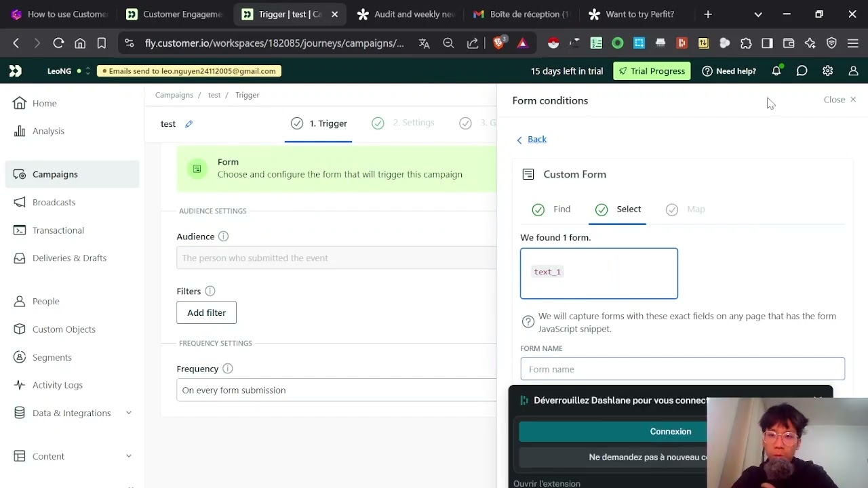Open the extensions puzzle icon
This screenshot has height=488, width=868.
746,43
